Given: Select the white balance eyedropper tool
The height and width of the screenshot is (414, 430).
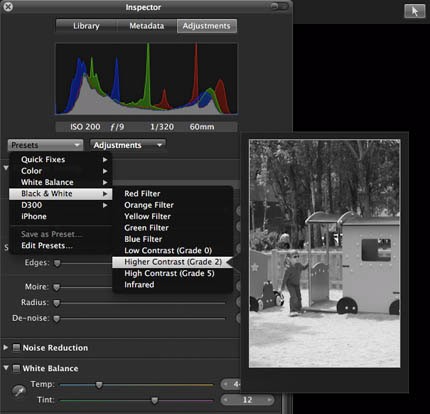Looking at the screenshot, I should click(19, 391).
